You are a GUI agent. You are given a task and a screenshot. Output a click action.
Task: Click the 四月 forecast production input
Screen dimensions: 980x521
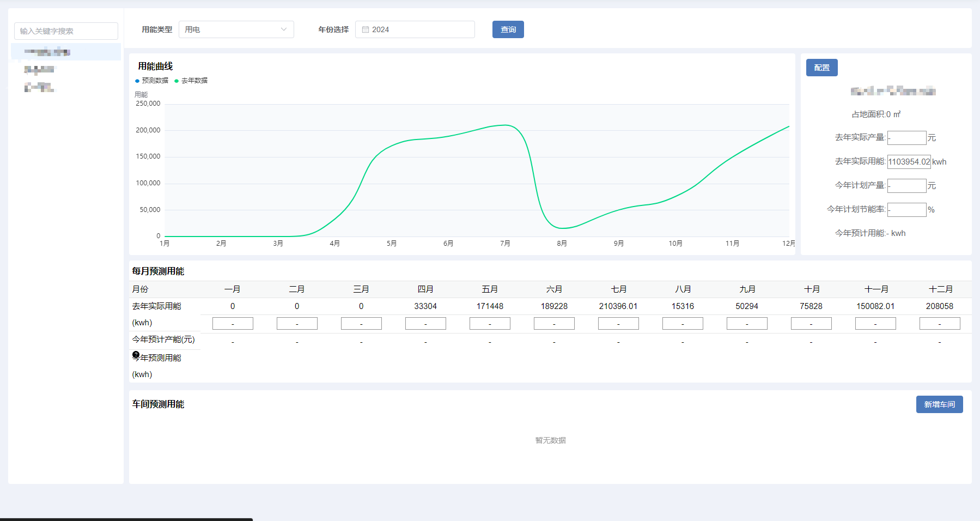pos(425,324)
